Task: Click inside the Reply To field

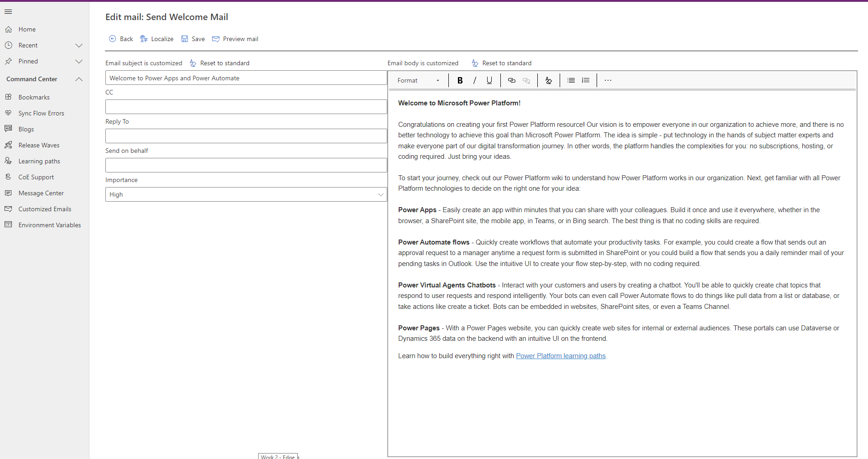Action: 246,136
